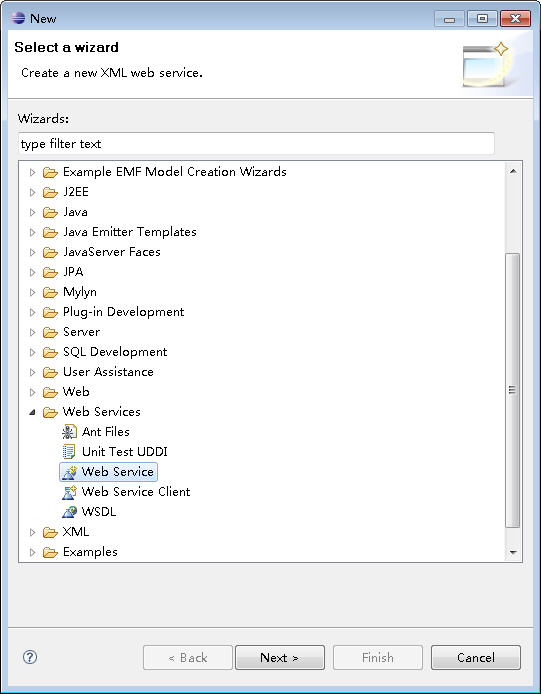Expand the J2EE category

coord(32,192)
